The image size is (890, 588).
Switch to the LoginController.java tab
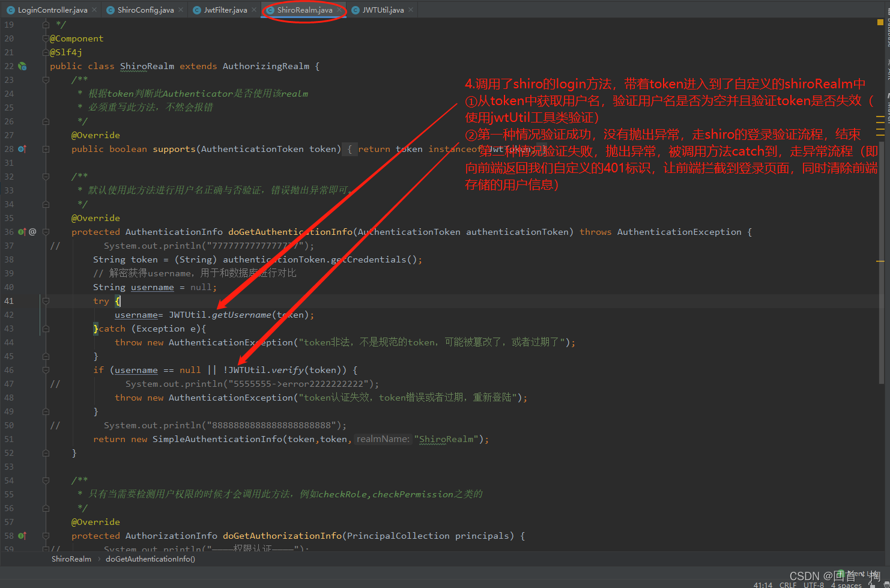(x=52, y=10)
